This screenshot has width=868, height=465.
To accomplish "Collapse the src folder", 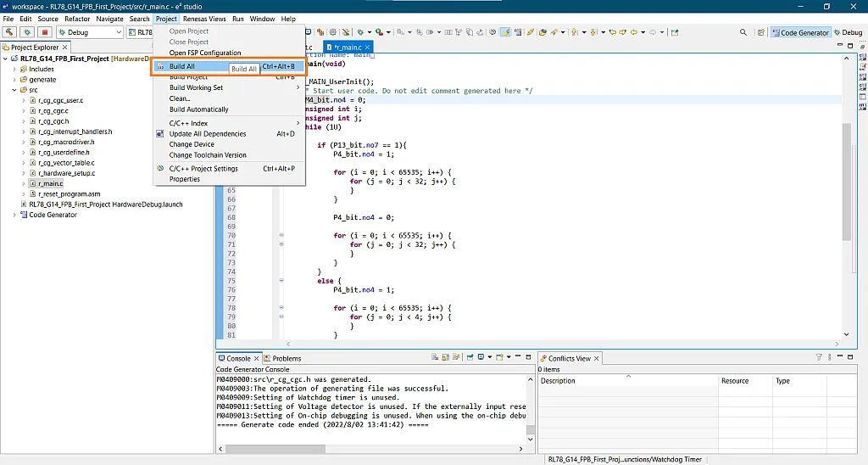I will [x=14, y=90].
